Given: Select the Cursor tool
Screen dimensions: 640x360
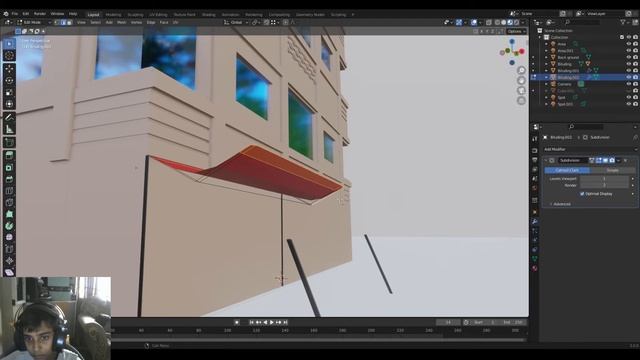Looking at the screenshot, I should pyautogui.click(x=9, y=56).
